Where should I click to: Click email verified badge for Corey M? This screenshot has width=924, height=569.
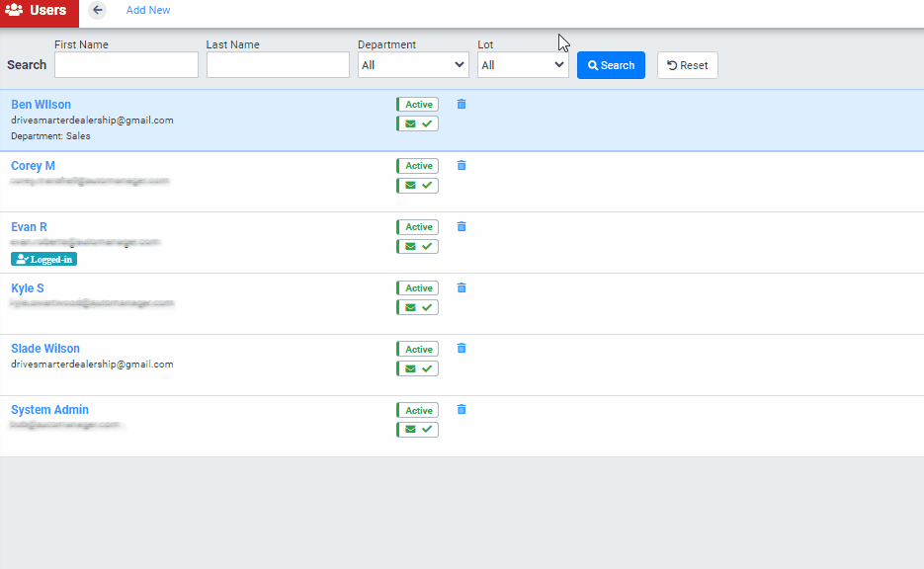pos(417,185)
